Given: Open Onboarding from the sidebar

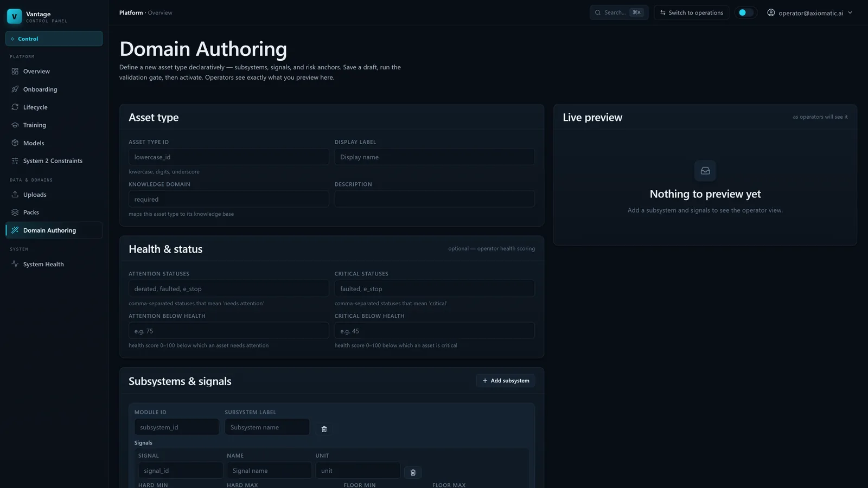Looking at the screenshot, I should pyautogui.click(x=54, y=89).
